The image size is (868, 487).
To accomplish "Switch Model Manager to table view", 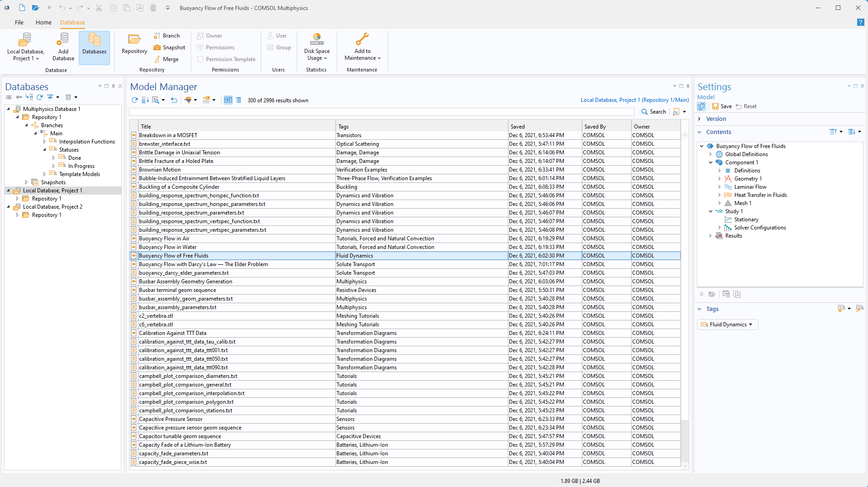I will point(228,100).
